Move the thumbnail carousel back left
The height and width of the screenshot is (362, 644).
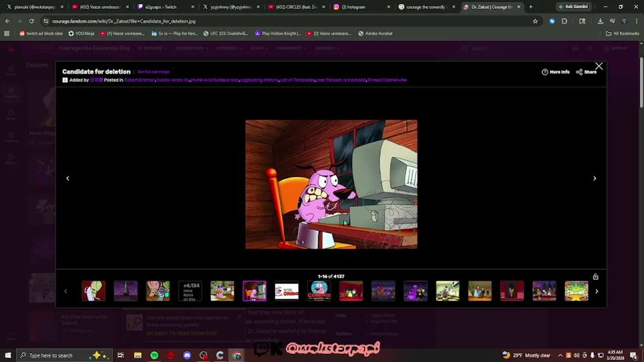[65, 291]
